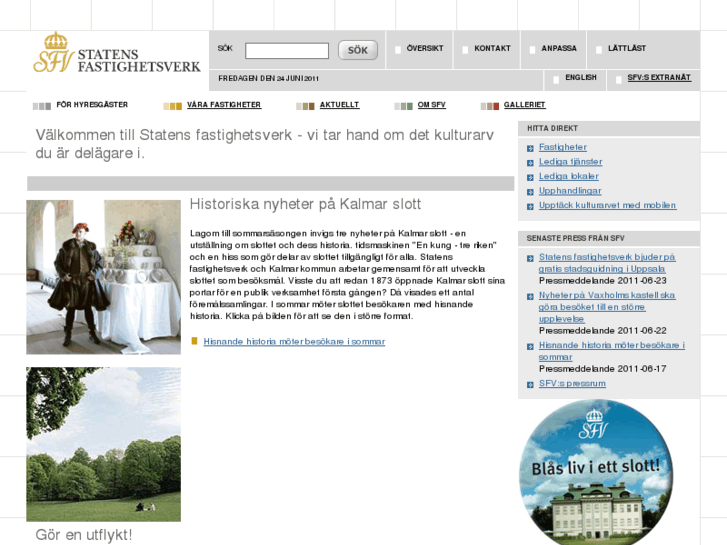Click arrow icon beside Vaxholms kastell press item
727x545 pixels.
coord(530,296)
